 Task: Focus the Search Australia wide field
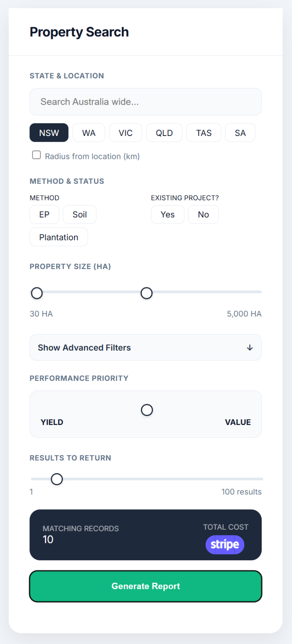[145, 102]
